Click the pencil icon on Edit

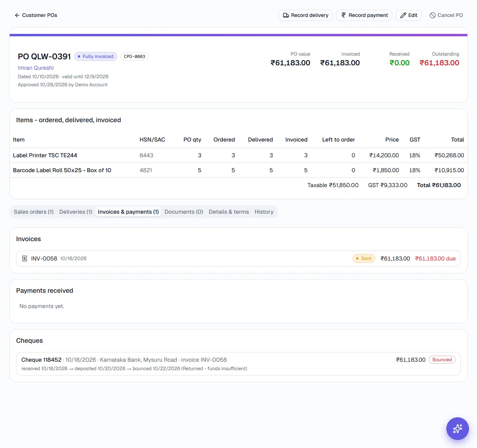403,15
